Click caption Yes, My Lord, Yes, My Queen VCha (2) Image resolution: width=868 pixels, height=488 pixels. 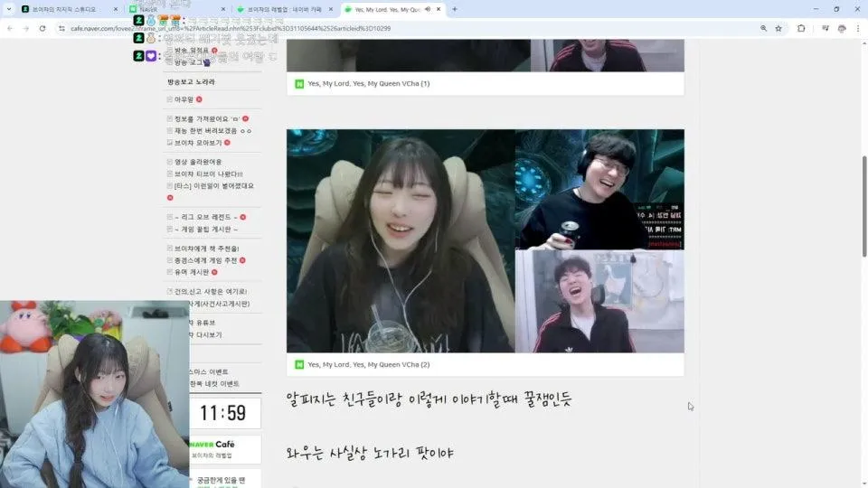369,364
